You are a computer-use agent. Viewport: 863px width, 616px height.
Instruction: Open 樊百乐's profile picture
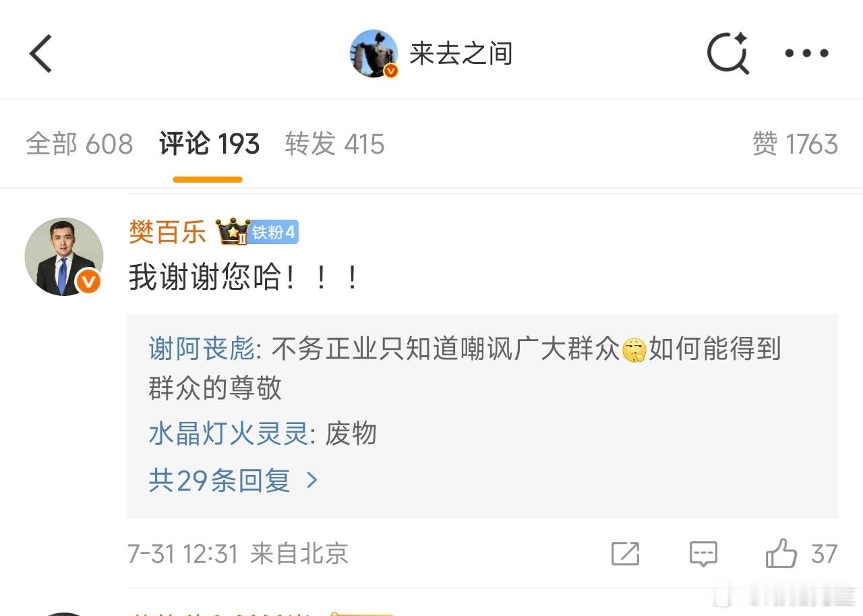pos(64,257)
